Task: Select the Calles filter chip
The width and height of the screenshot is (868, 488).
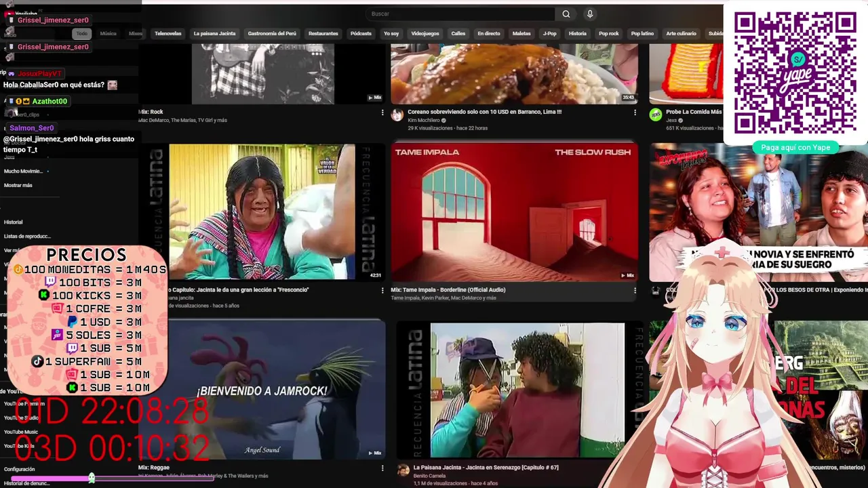Action: (458, 33)
